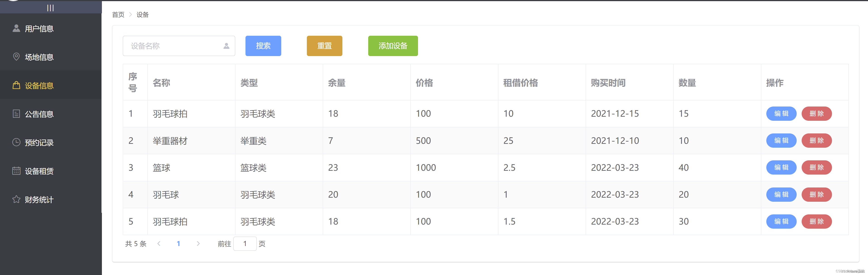Click the user silhouette icon for 用户信息

coord(16,28)
